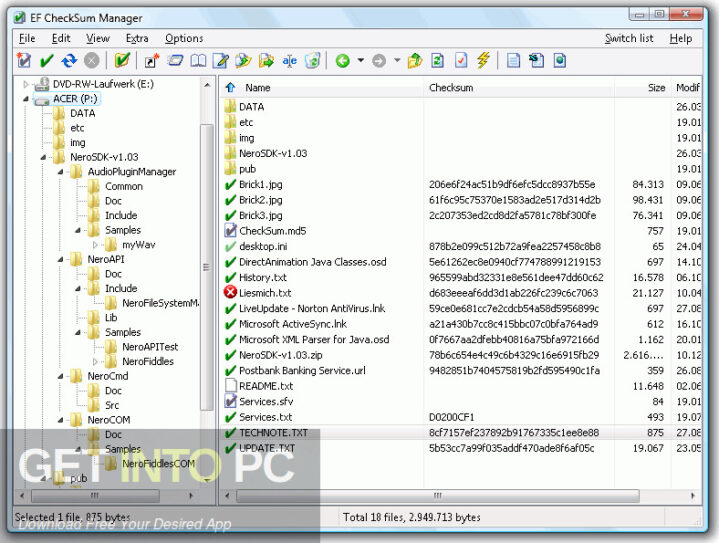Click the create shortcut toolbar icon
This screenshot has width=719, height=543.
point(151,60)
